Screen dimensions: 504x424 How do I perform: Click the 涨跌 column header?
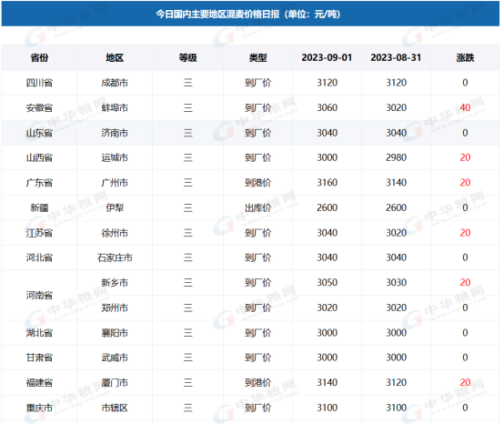[x=465, y=58]
